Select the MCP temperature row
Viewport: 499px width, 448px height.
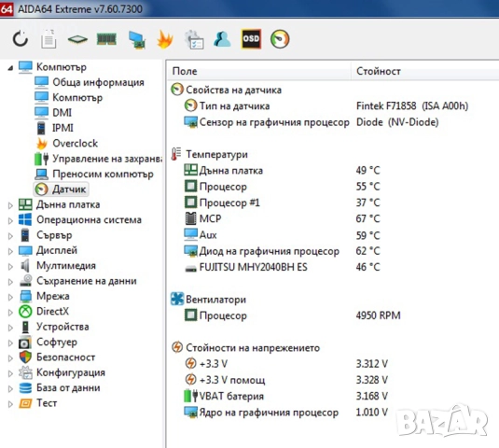coord(283,218)
